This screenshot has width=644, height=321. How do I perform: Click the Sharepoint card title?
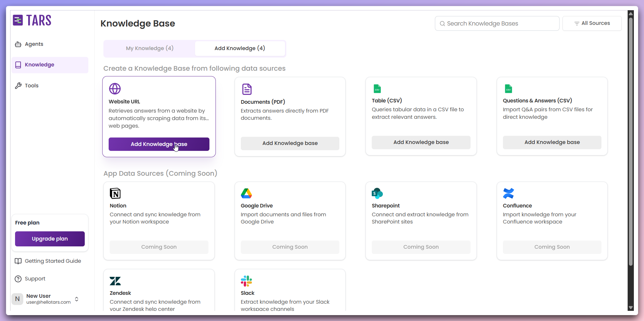pos(385,206)
